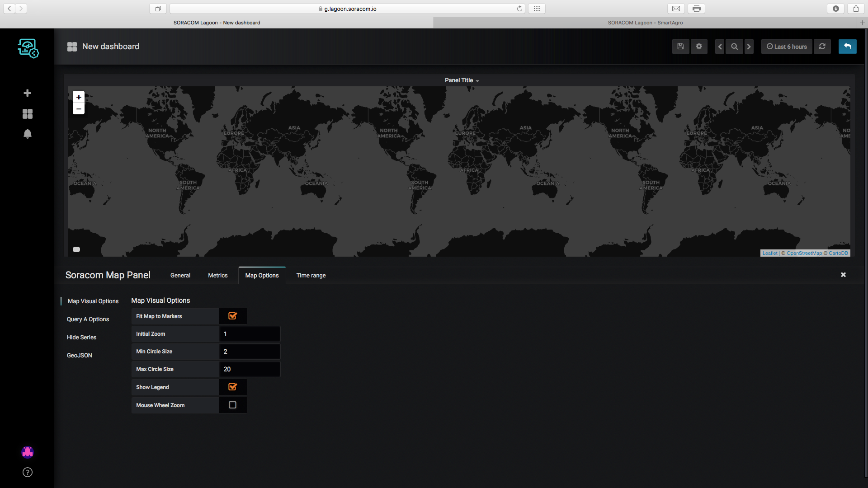Image resolution: width=868 pixels, height=488 pixels.
Task: Open the Last 6 hours time picker
Action: click(787, 47)
